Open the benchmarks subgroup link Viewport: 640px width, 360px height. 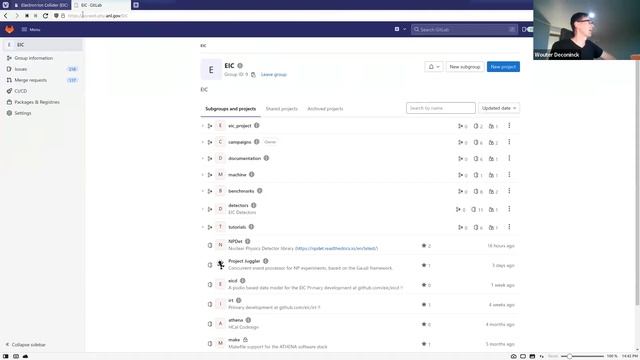(241, 191)
